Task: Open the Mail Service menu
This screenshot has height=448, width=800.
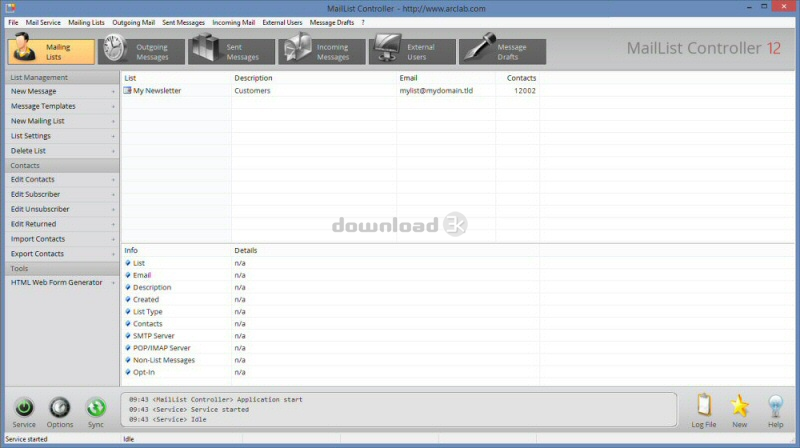Action: 43,22
